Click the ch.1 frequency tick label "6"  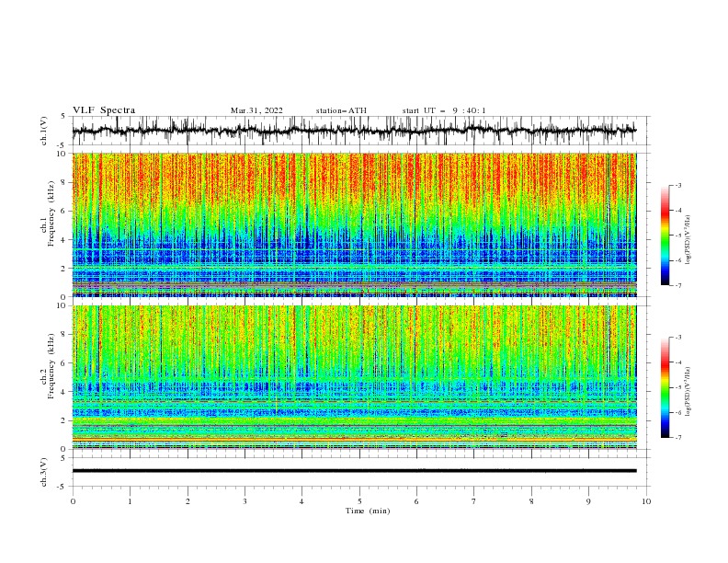pyautogui.click(x=64, y=211)
